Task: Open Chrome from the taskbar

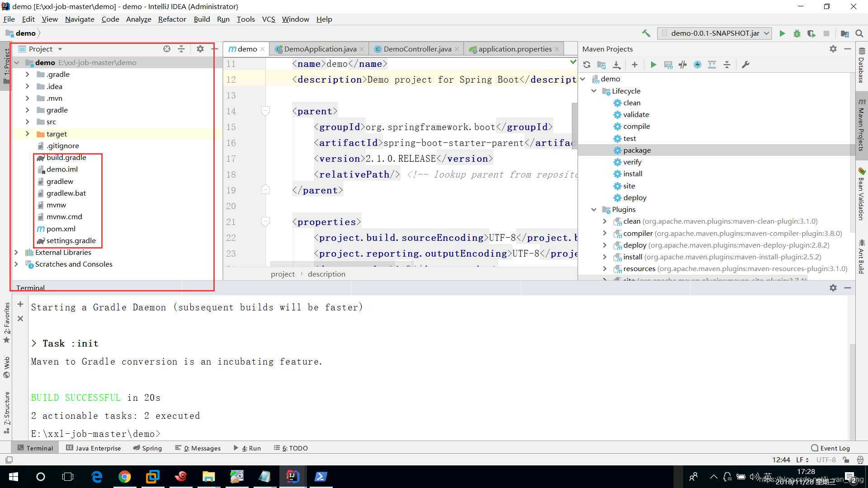Action: (124, 477)
